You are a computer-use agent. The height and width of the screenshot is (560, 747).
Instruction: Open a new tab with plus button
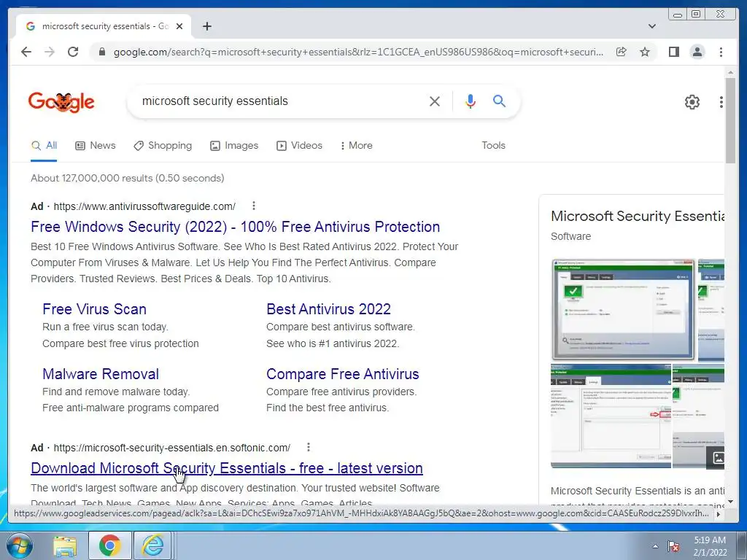click(x=206, y=26)
